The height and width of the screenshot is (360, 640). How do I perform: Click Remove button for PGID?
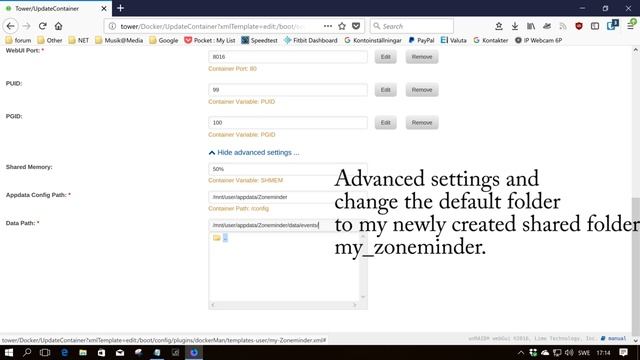pyautogui.click(x=422, y=122)
